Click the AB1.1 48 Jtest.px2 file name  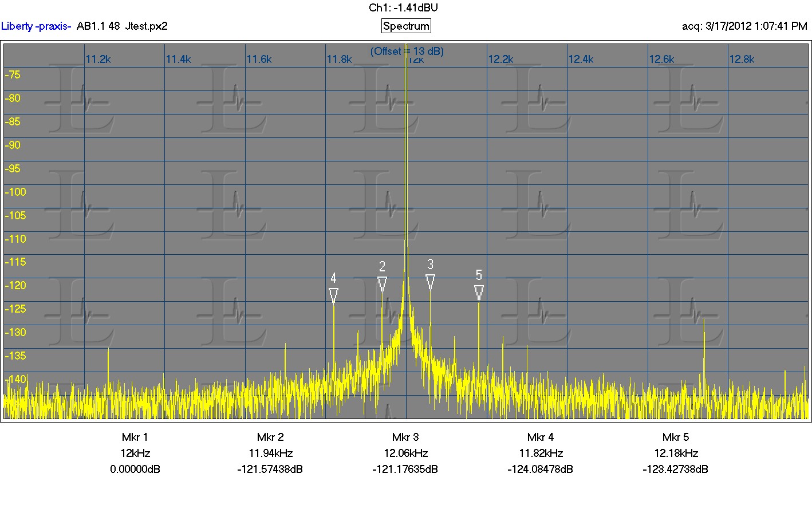(x=122, y=26)
